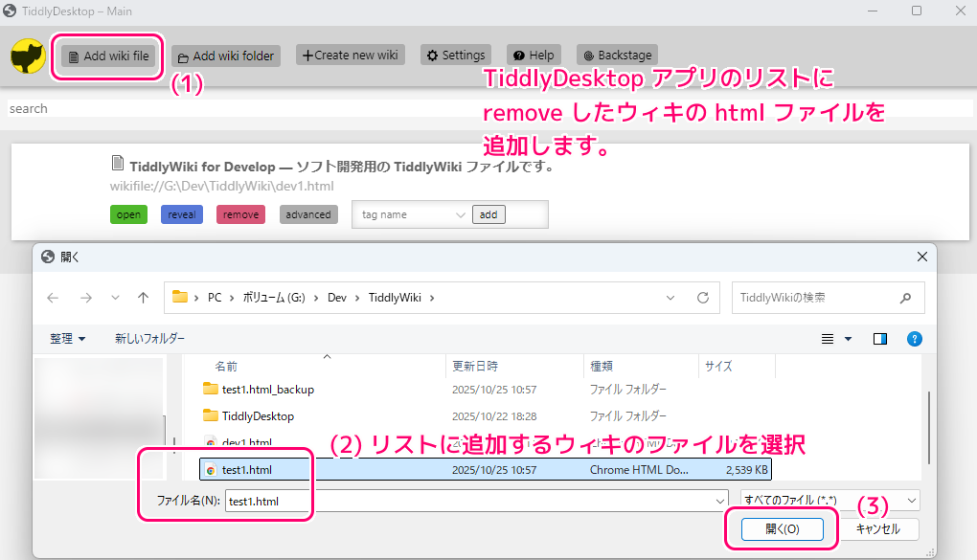Expand the ファイル名 dropdown arrow
This screenshot has width=977, height=560.
coord(719,500)
